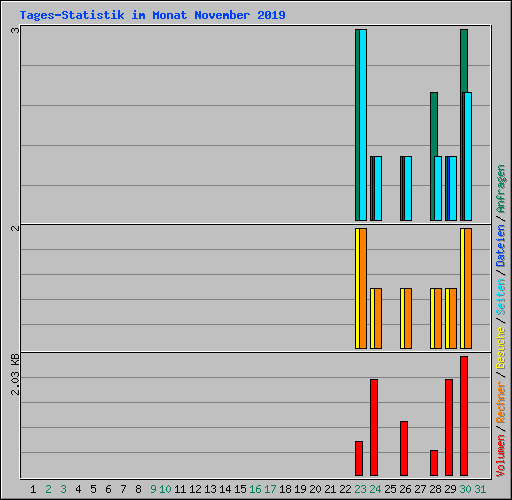Click the red Volumen bar for day 24
Viewport: 512px width, 500px height.
click(x=374, y=427)
